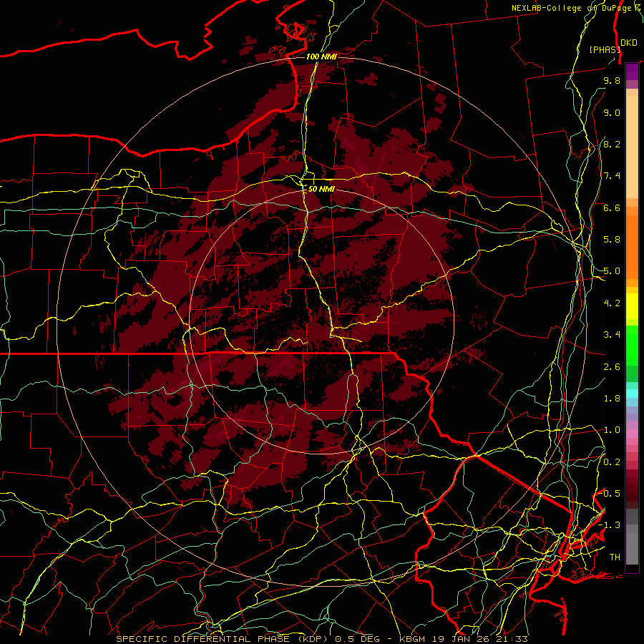Pick the bright green segment of the color bar
Viewport: 644px width, 644px height.
(632, 345)
